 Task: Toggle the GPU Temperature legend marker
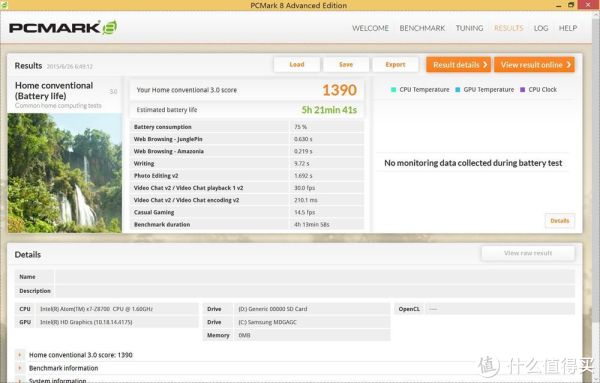click(x=458, y=90)
